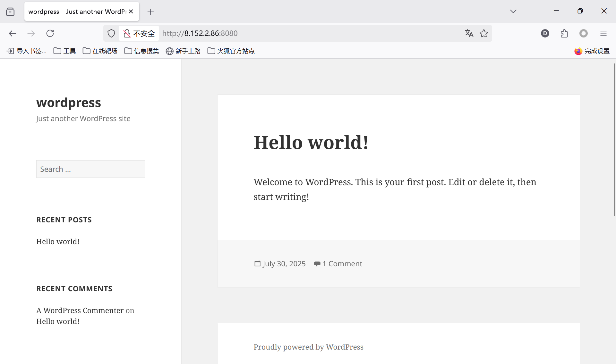Bookmark this page with the star icon
This screenshot has width=616, height=364.
pyautogui.click(x=484, y=33)
